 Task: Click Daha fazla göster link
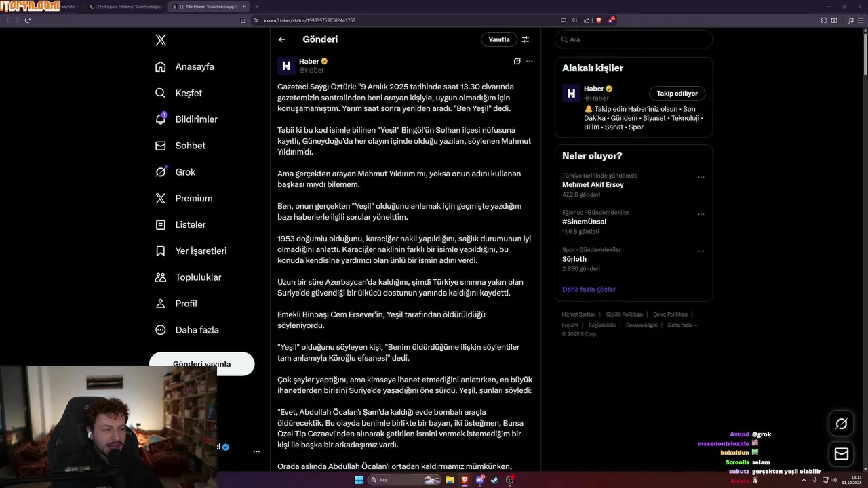pos(589,289)
